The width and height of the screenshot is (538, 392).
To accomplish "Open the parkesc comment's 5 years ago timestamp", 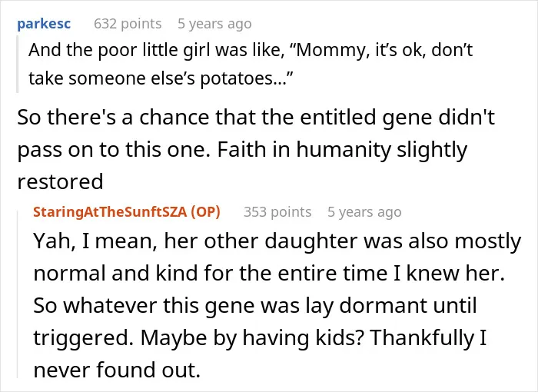I will pos(214,24).
